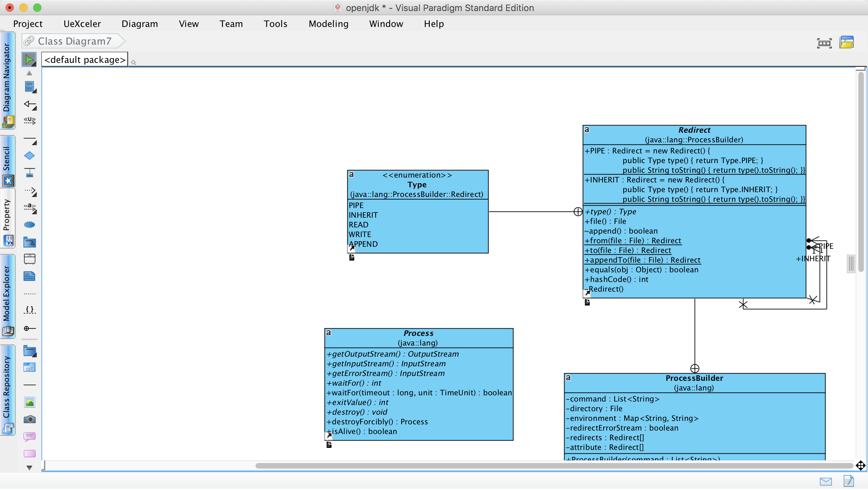The height and width of the screenshot is (490, 868).
Task: Click the default package field
Action: [85, 60]
